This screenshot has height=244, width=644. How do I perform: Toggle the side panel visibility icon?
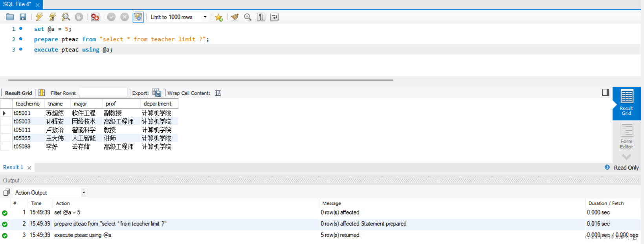(x=605, y=92)
